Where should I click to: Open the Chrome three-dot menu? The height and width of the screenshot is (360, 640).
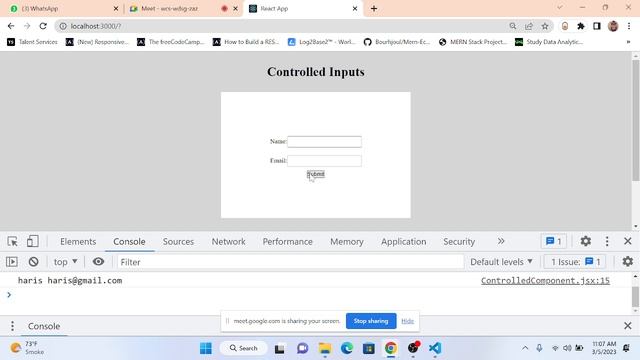coord(629,26)
